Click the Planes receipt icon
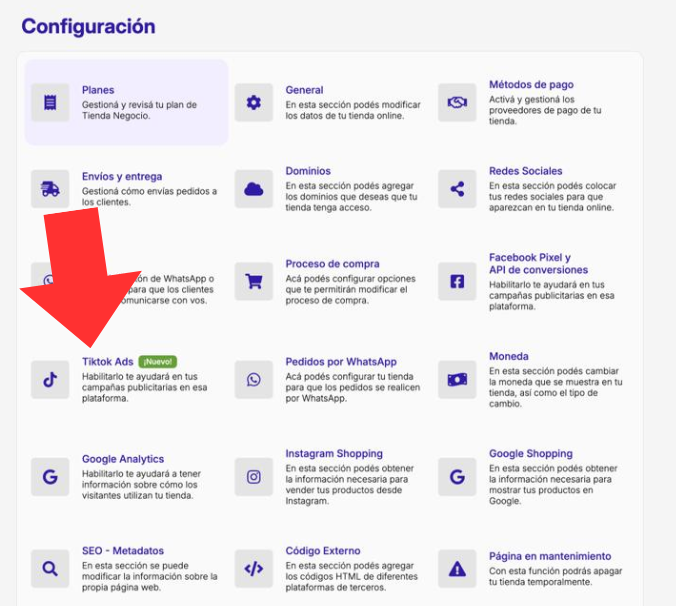This screenshot has width=676, height=606. tap(50, 102)
